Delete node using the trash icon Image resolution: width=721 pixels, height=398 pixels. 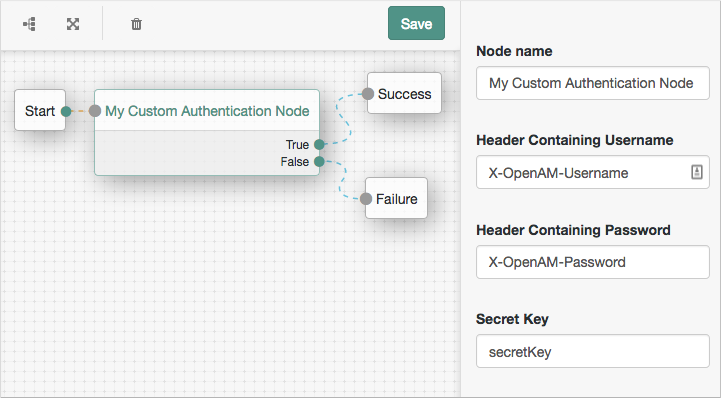[137, 24]
